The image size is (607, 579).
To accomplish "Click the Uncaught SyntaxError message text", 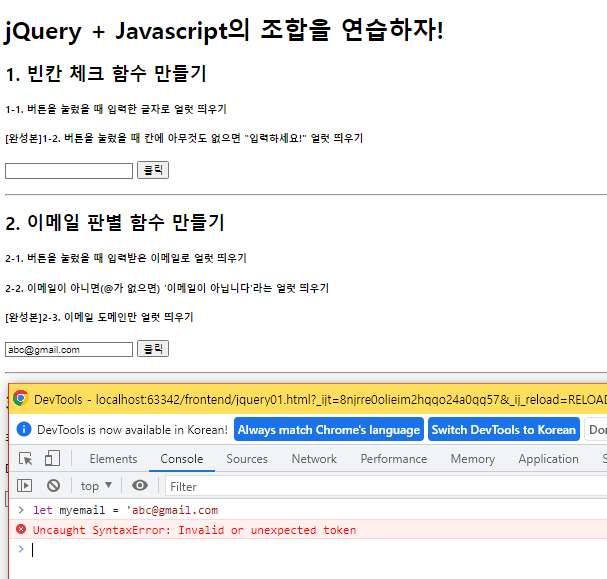I will point(194,530).
